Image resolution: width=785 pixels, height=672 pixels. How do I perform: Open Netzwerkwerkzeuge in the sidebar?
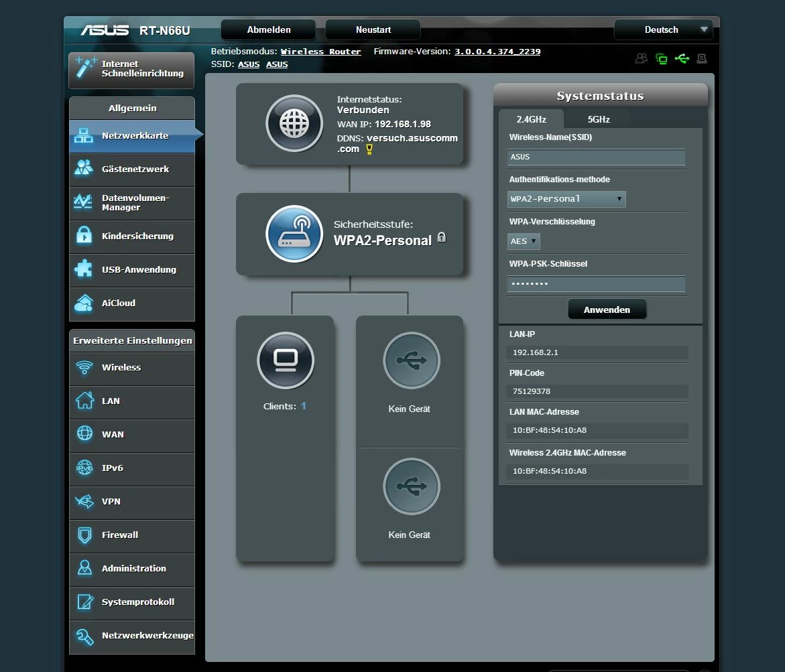tap(132, 636)
